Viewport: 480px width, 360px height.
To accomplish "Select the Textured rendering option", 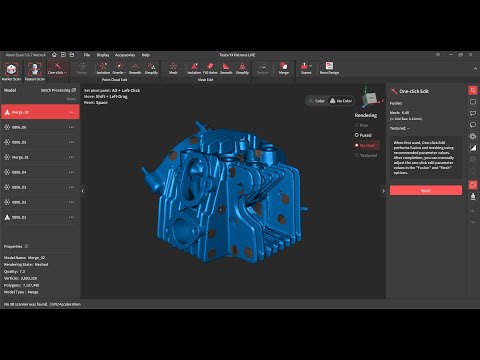I will click(x=366, y=155).
